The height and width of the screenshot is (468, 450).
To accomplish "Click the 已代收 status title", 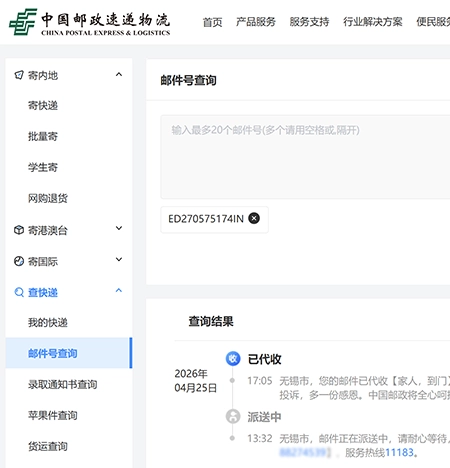I will point(264,359).
